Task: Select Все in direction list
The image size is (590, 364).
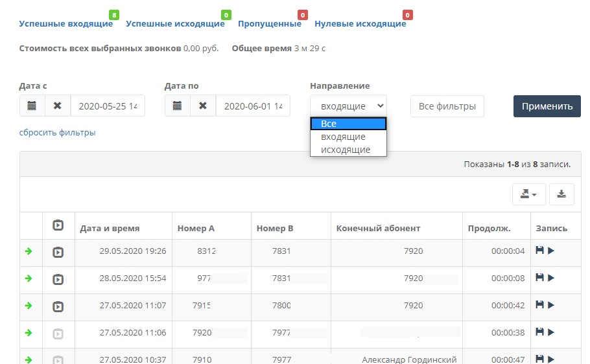Action: point(348,124)
